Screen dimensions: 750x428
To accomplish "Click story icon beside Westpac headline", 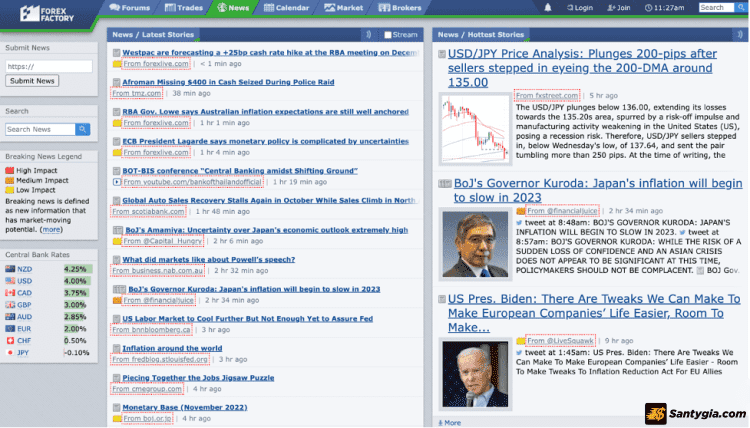I will tap(116, 53).
